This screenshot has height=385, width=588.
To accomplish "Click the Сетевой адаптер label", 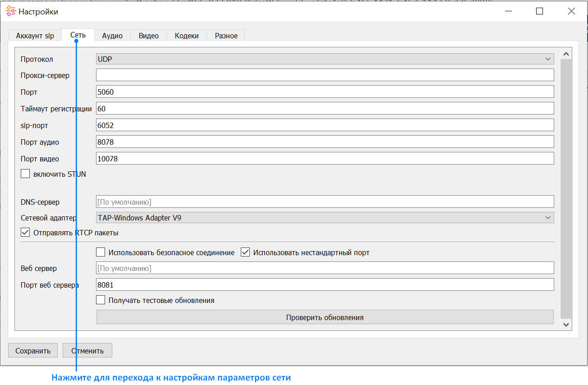I will click(x=49, y=218).
